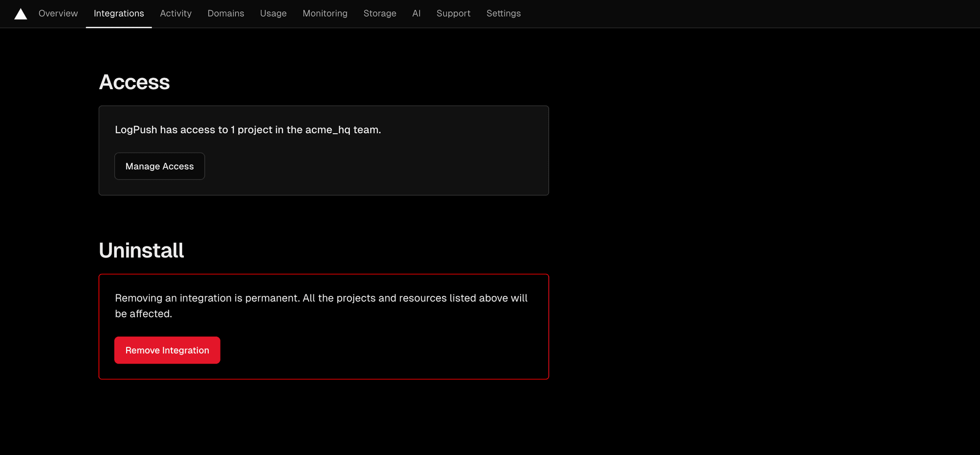Click the LogPush access description text
Viewport: 980px width, 455px height.
(x=248, y=130)
